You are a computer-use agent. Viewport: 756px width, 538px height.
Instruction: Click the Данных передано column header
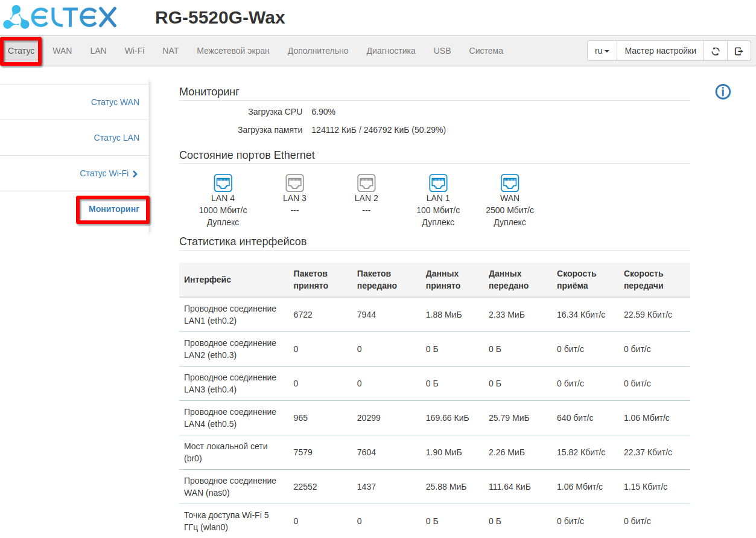click(509, 280)
